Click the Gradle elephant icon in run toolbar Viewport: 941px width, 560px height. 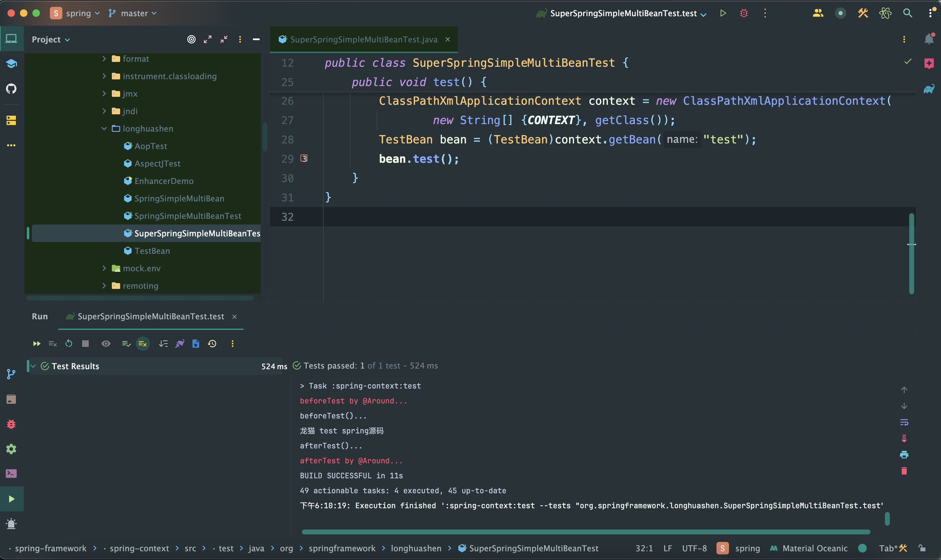(x=180, y=343)
